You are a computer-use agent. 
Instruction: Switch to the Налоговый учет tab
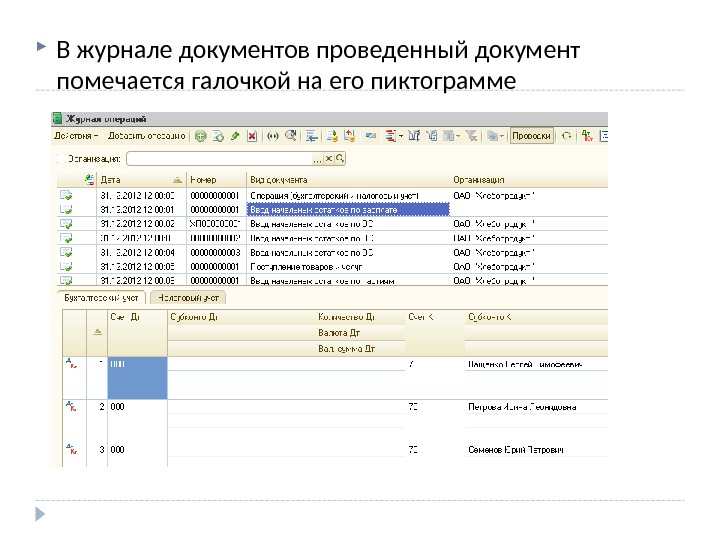point(188,298)
